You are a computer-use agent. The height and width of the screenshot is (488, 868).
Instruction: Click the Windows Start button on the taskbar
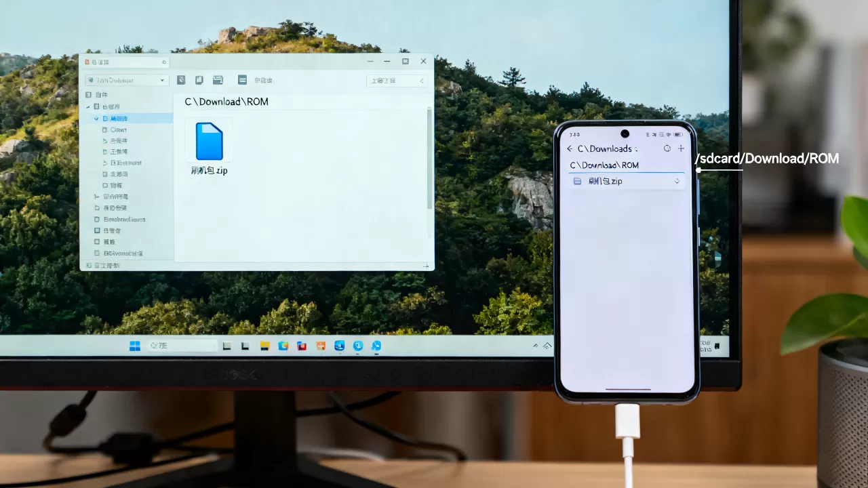pyautogui.click(x=135, y=346)
